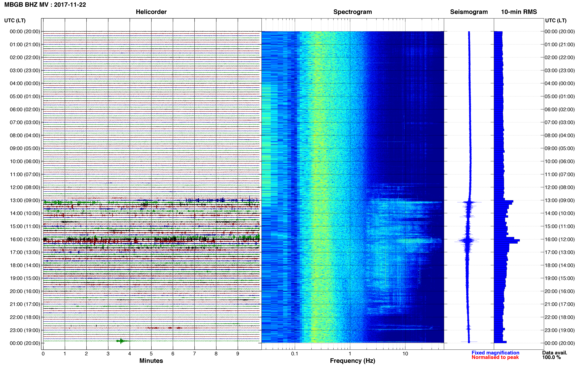Viewport: 588px width, 368px height.
Task: Click the '10-min RMS' panel heading
Action: point(519,12)
